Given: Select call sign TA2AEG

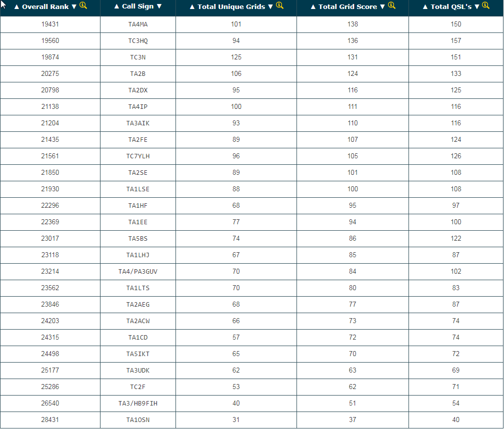Looking at the screenshot, I should point(138,305).
